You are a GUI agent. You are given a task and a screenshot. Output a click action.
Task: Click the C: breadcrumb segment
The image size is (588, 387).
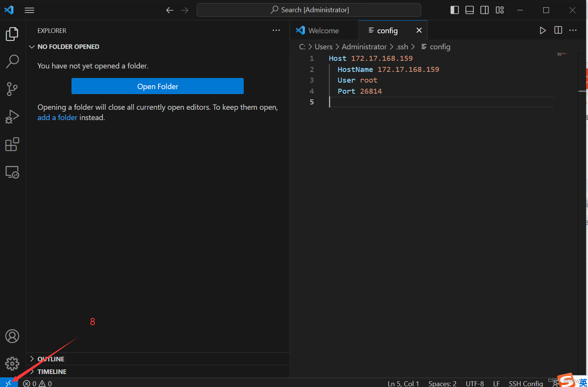pyautogui.click(x=302, y=47)
